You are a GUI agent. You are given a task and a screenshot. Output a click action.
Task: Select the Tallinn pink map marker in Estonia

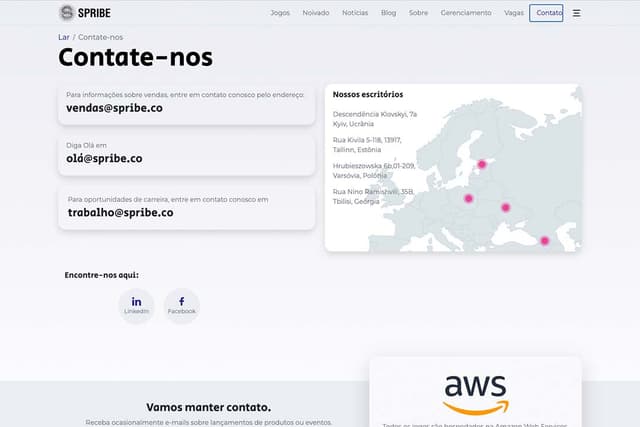[482, 164]
